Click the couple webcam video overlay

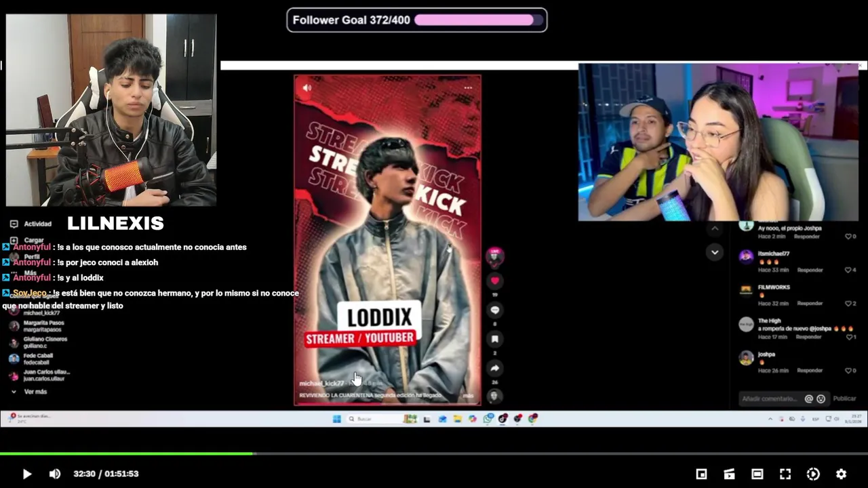click(718, 142)
